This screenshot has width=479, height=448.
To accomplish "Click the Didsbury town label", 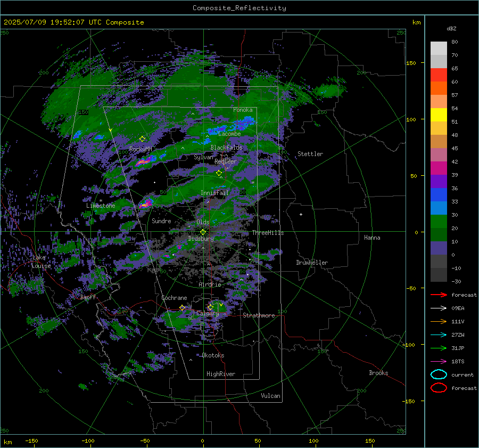I will point(201,239).
